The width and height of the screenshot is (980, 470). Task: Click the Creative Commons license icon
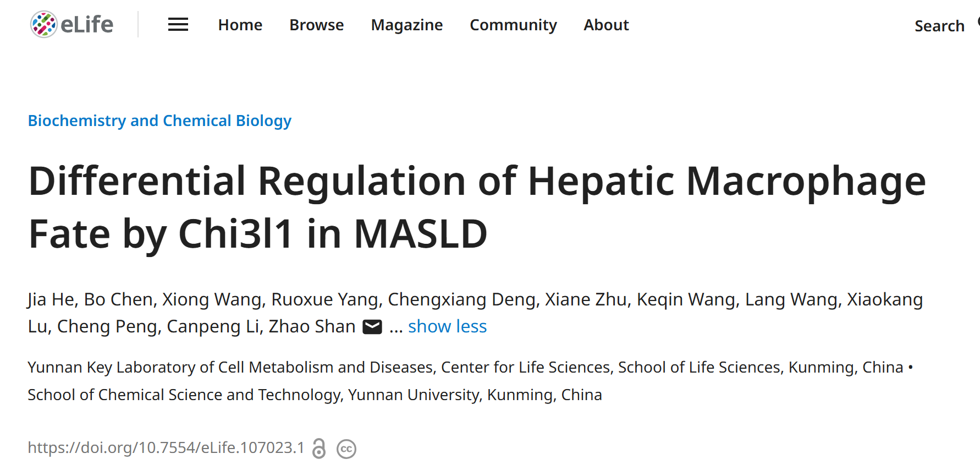pos(346,449)
